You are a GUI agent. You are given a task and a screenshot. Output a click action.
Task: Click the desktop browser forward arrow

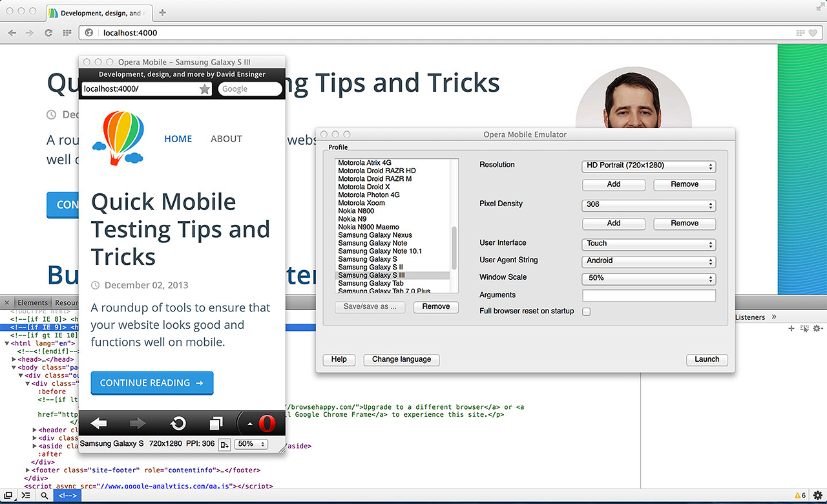(x=30, y=33)
